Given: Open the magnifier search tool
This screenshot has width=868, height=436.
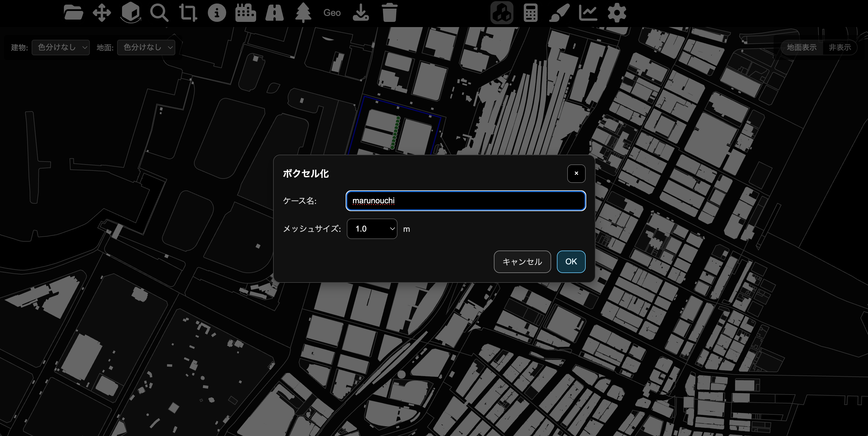Looking at the screenshot, I should 159,13.
